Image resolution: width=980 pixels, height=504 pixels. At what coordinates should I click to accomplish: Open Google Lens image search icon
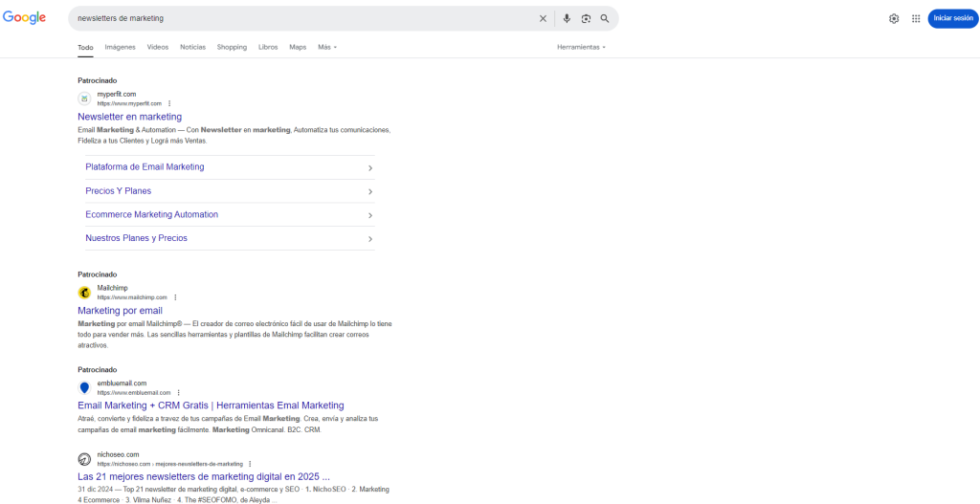point(586,18)
